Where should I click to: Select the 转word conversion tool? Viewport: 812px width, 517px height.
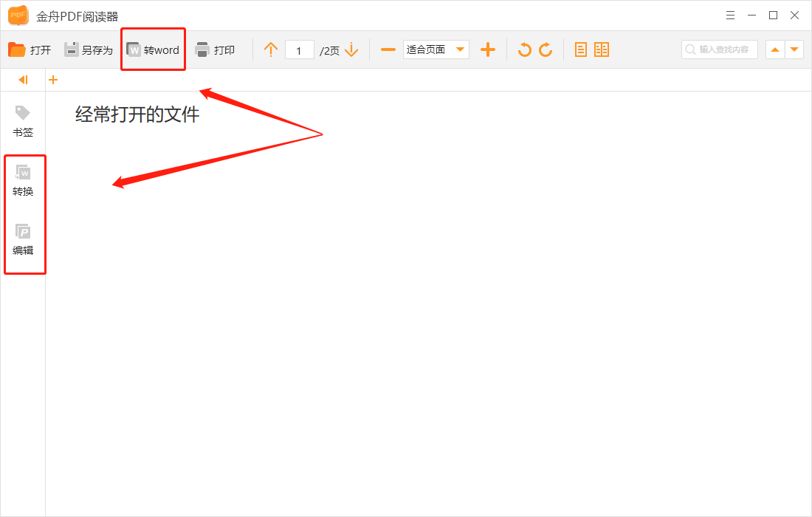pyautogui.click(x=151, y=49)
